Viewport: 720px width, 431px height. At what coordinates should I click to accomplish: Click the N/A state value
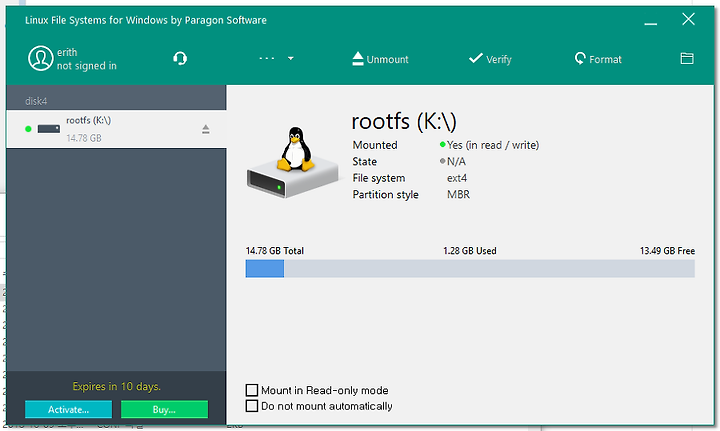[456, 162]
